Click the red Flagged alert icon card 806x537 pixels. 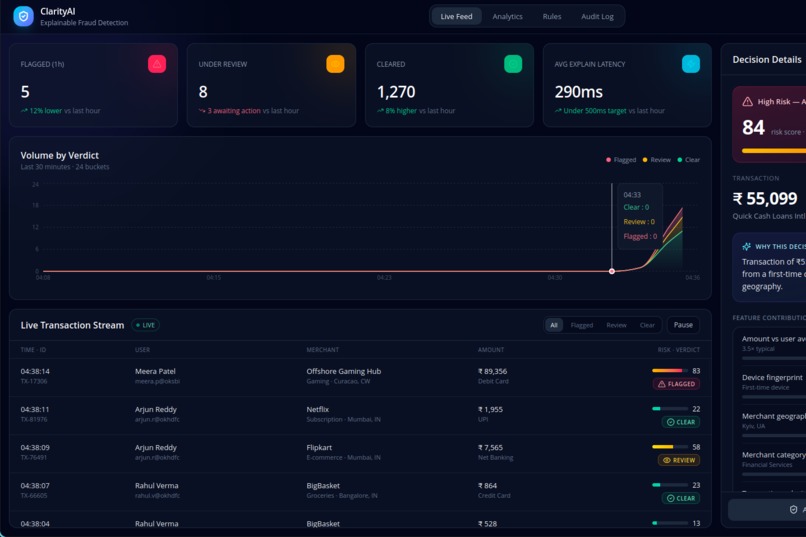pos(157,64)
